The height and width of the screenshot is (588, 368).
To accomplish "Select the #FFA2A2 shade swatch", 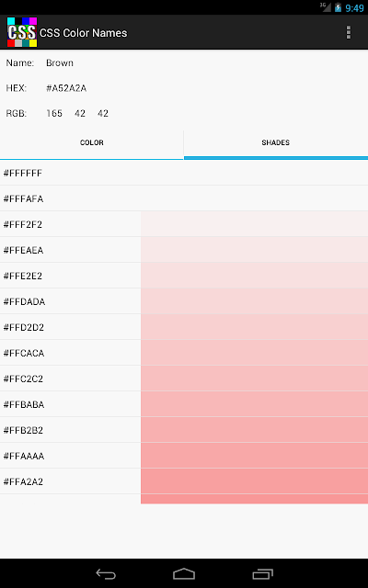I will pos(254,481).
